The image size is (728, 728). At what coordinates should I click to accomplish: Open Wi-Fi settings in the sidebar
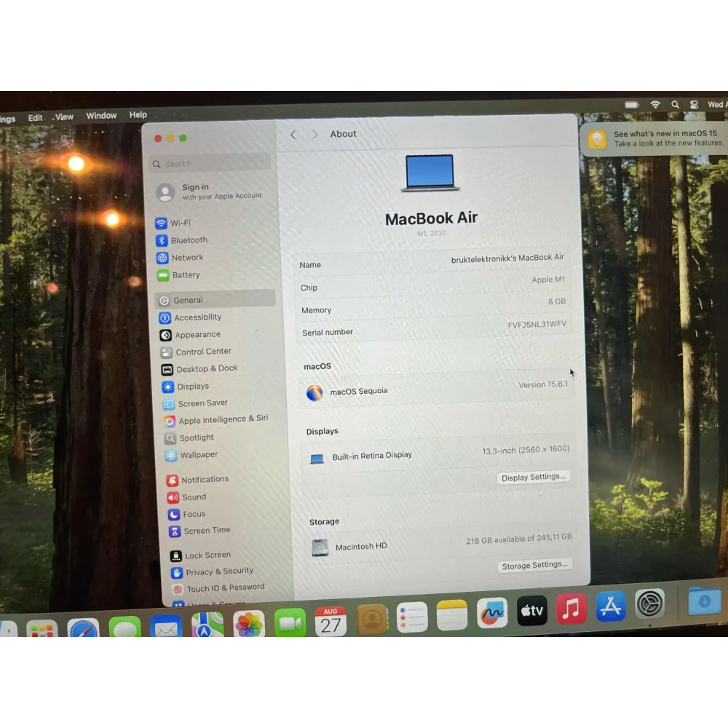click(x=173, y=223)
